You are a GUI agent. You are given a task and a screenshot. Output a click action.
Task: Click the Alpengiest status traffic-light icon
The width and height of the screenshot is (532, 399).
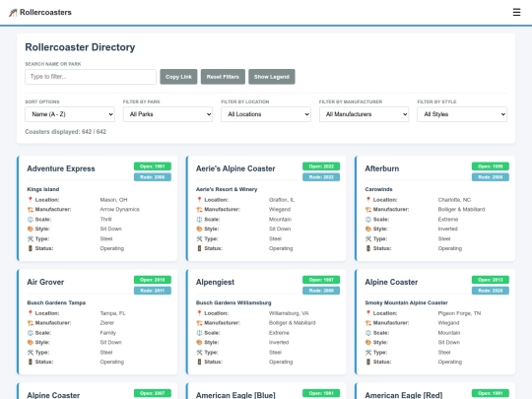coord(199,362)
